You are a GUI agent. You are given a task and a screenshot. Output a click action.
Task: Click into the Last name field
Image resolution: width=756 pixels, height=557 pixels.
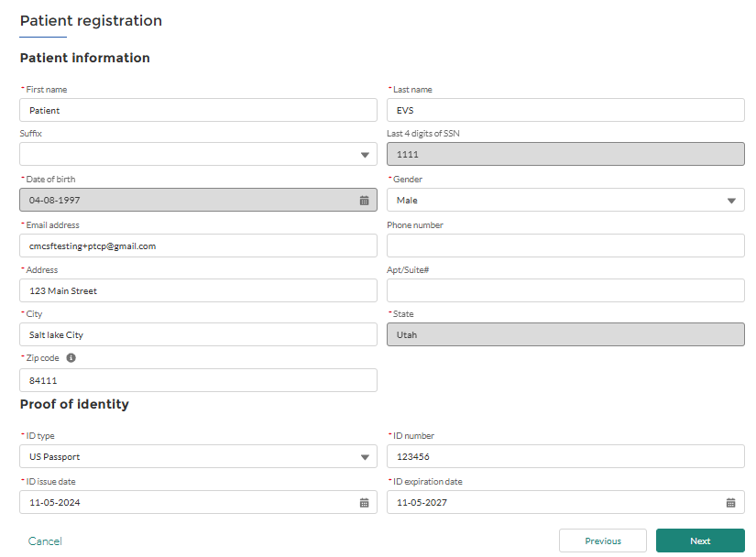point(565,110)
